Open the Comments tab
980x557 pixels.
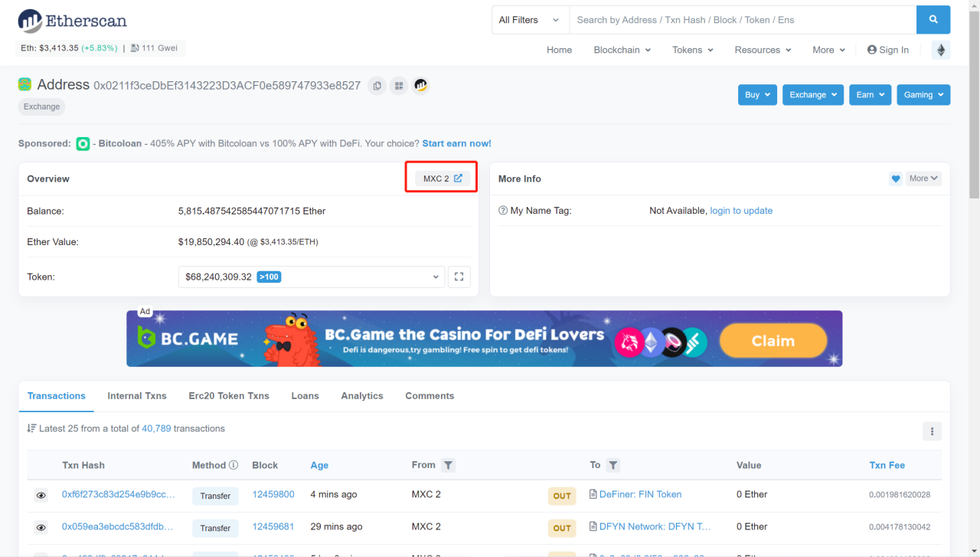pos(430,396)
